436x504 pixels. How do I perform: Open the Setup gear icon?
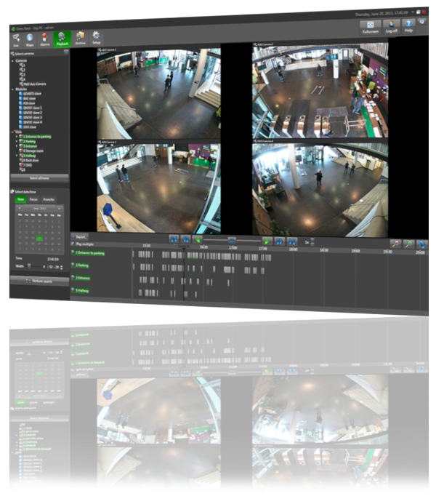[97, 39]
